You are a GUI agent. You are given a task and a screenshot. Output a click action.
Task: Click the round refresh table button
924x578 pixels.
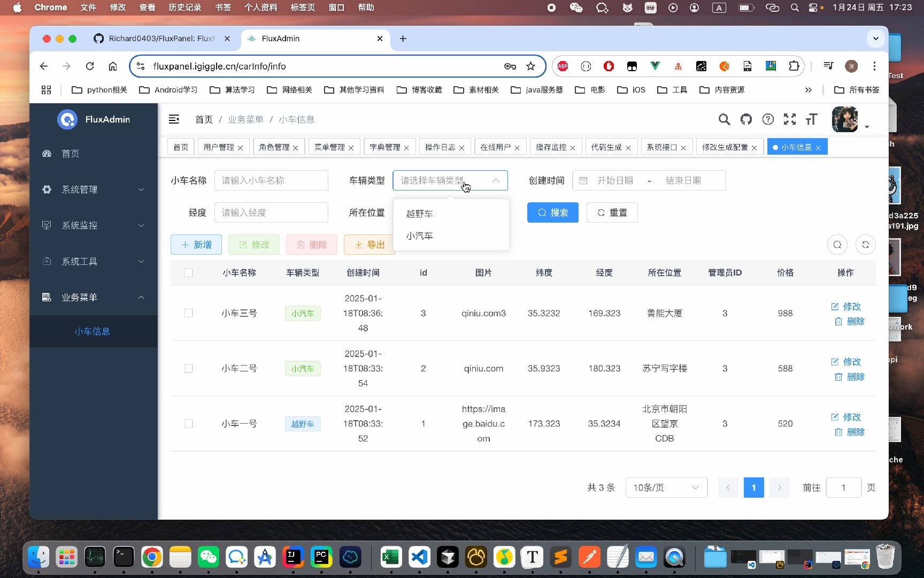pos(865,245)
